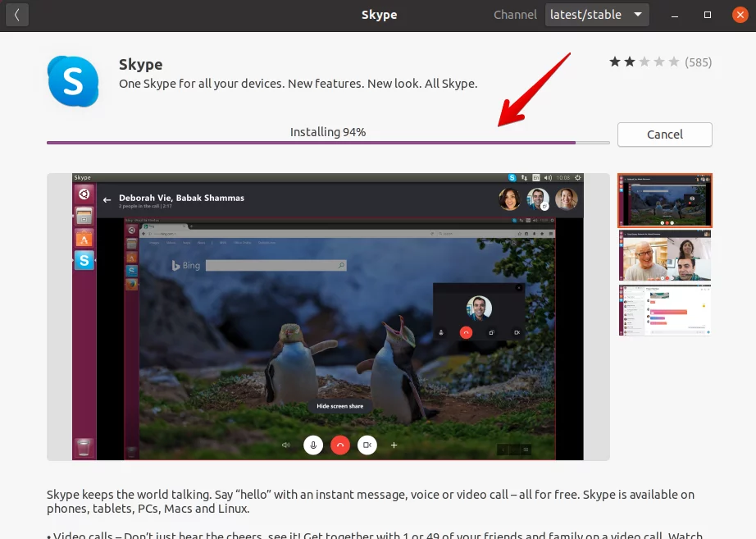Cancel the Skype installation
Screen dimensions: 756x539
(664, 135)
